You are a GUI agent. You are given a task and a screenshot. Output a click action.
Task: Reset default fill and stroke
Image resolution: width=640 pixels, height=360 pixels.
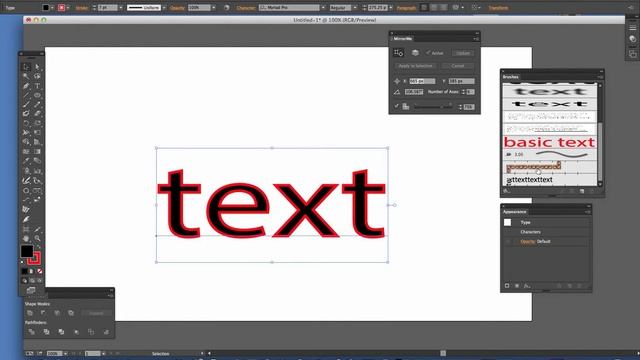[x=22, y=262]
